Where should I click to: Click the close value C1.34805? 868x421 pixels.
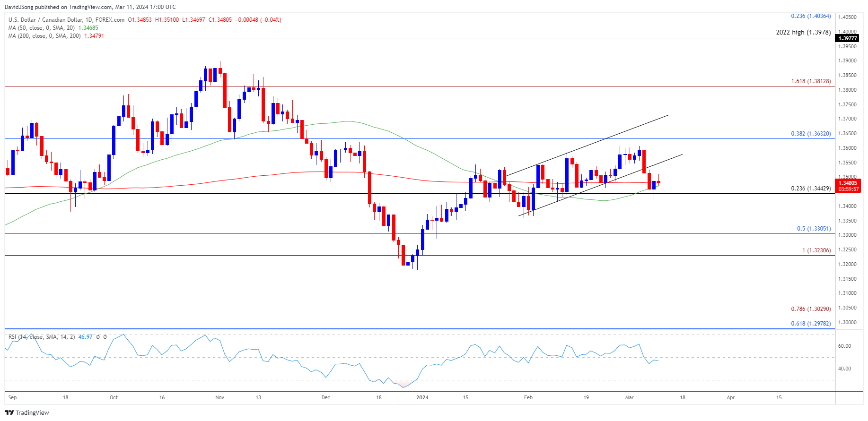point(220,20)
